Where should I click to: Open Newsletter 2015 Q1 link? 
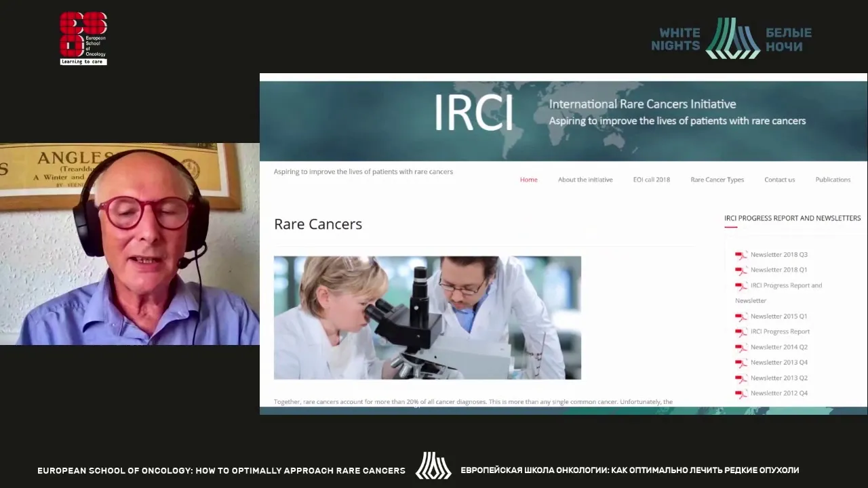pos(778,317)
